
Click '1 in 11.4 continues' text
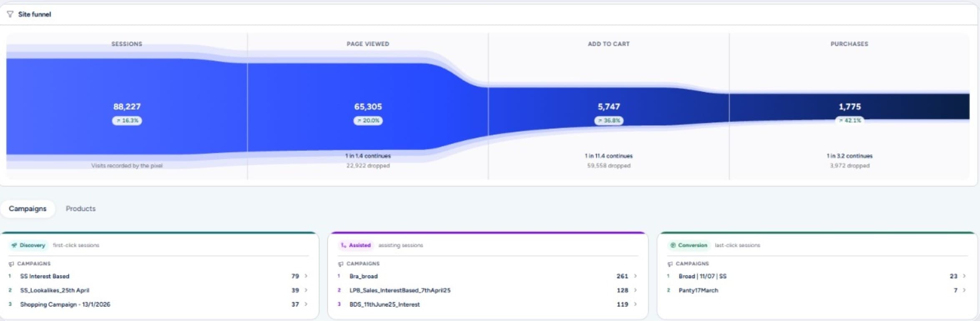click(609, 155)
